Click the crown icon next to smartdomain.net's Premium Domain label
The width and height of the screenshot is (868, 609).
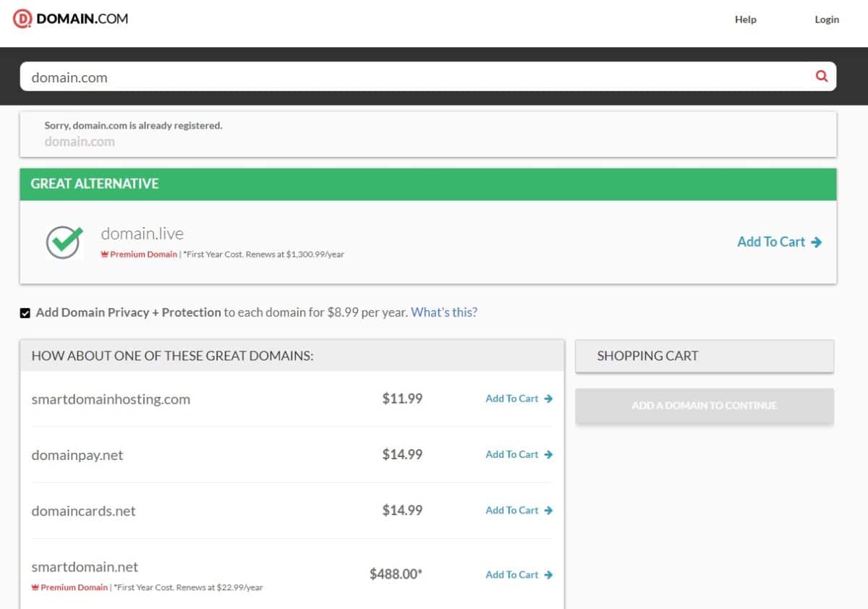pos(35,587)
